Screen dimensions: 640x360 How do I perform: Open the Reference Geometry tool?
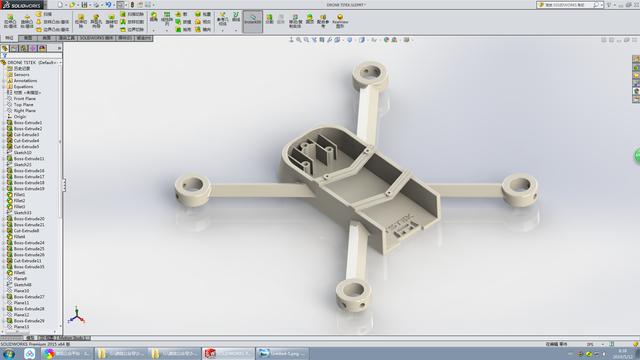tap(222, 18)
